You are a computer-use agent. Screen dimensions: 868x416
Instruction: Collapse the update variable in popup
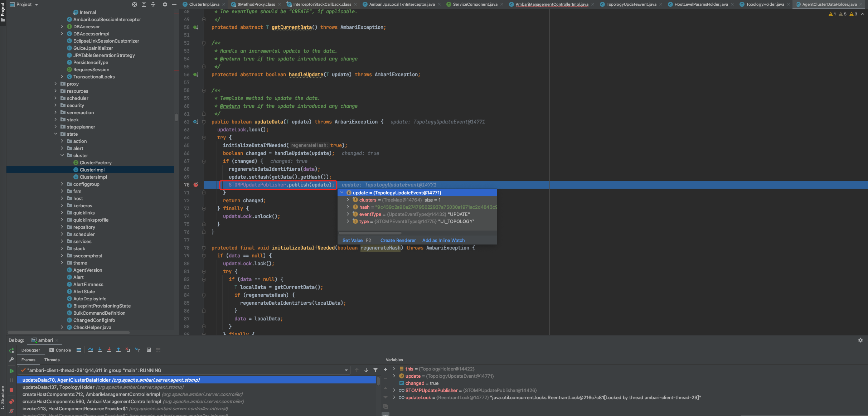tap(342, 193)
